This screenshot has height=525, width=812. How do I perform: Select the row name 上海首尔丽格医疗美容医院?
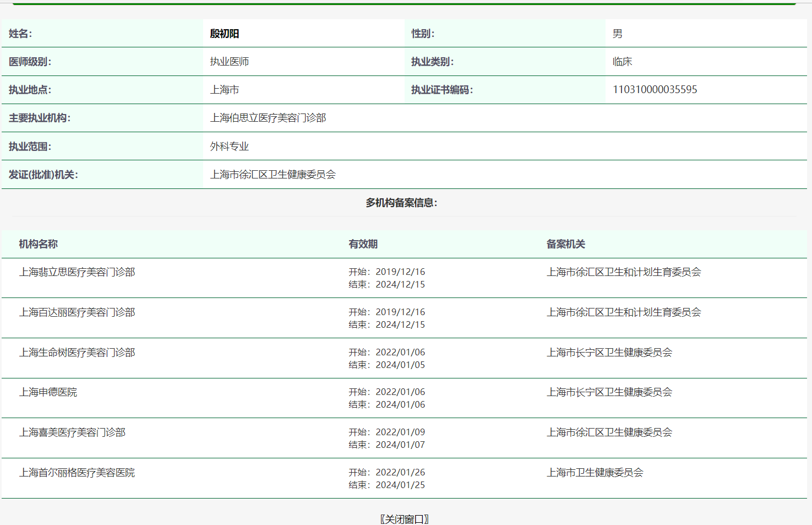(77, 473)
